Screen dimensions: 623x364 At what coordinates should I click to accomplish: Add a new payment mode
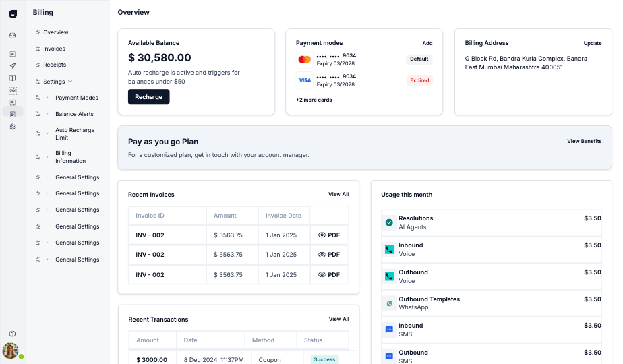click(427, 43)
